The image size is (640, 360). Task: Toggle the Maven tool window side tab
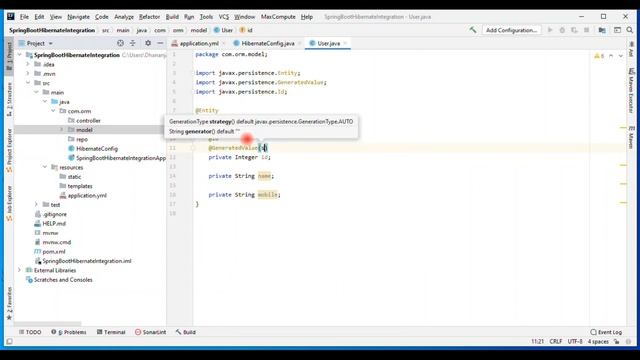click(631, 137)
